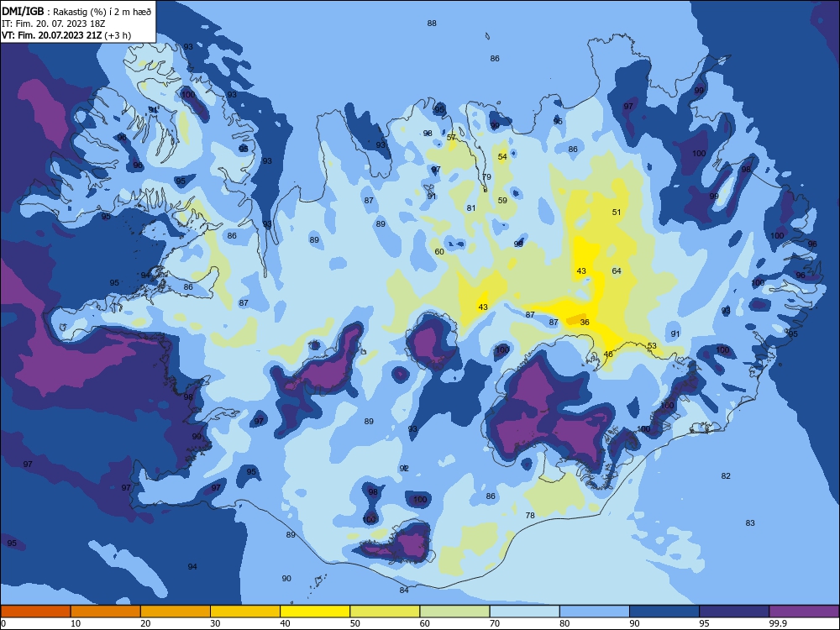
Task: Click the map value 81
Action: pyautogui.click(x=471, y=207)
